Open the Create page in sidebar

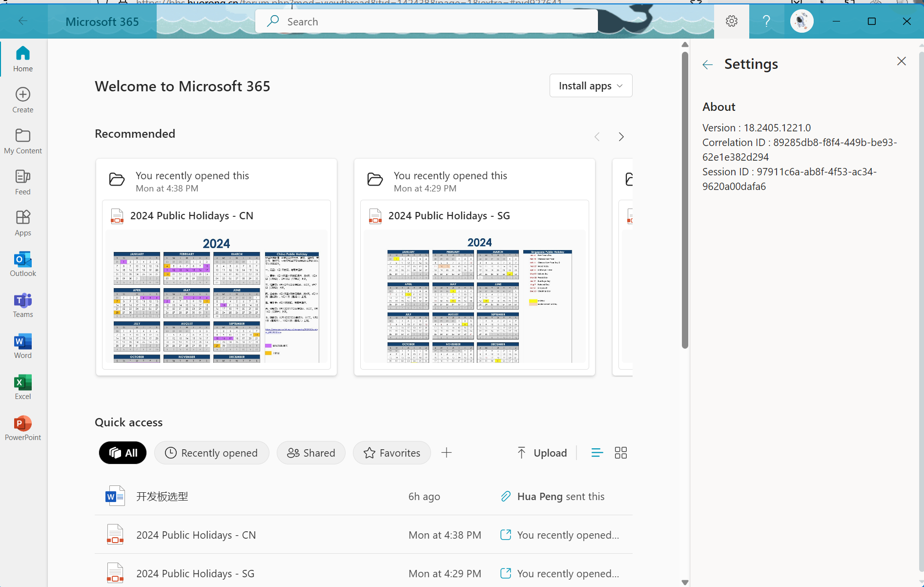(x=23, y=100)
